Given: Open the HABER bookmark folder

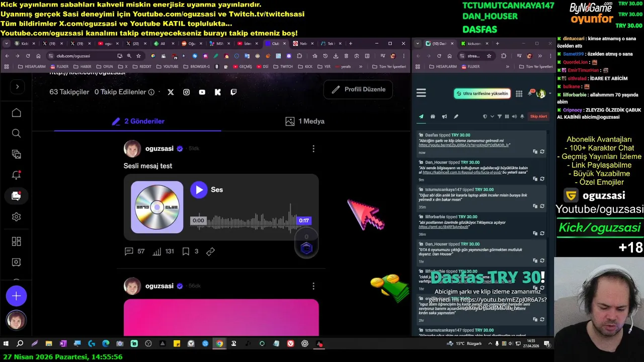Looking at the screenshot, I should point(83,66).
